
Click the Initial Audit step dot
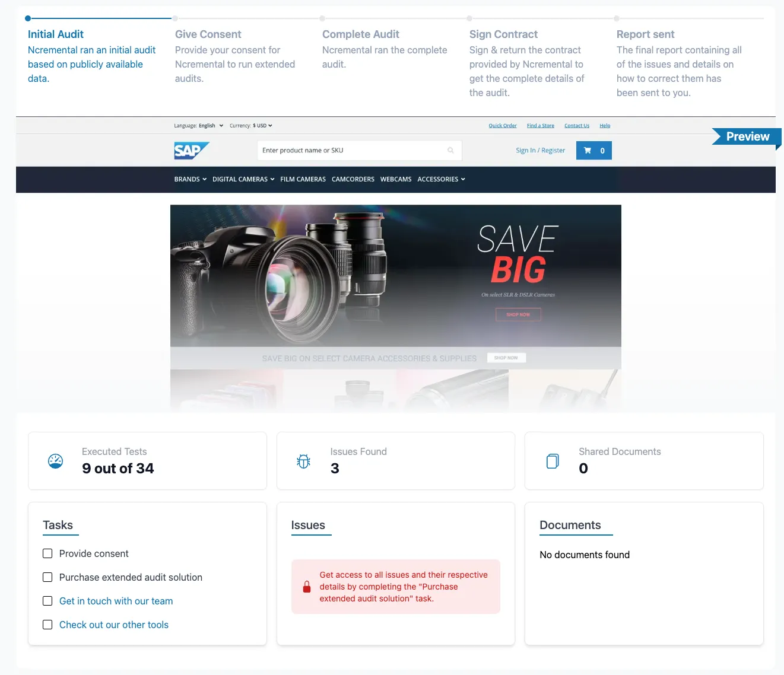28,18
